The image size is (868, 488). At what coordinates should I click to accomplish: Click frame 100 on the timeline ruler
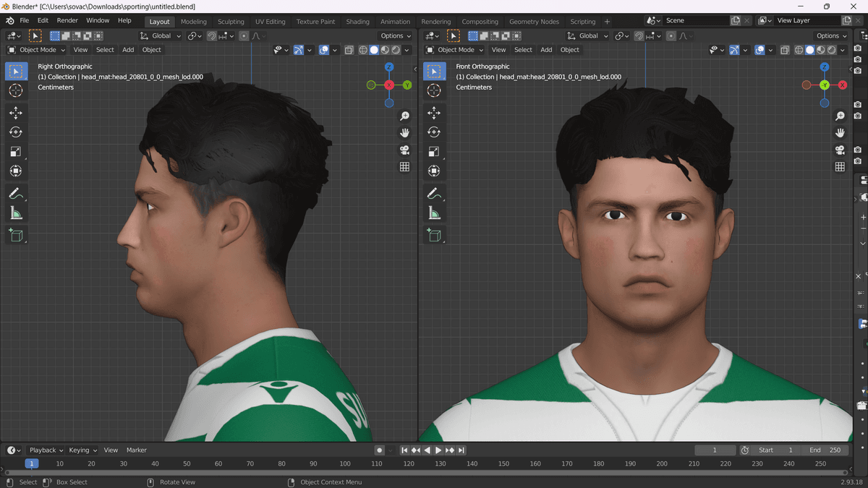pos(345,463)
